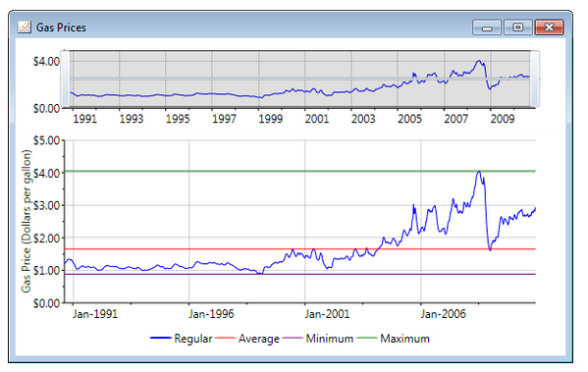
Task: Click the left handle of the range selector
Action: pyautogui.click(x=65, y=80)
